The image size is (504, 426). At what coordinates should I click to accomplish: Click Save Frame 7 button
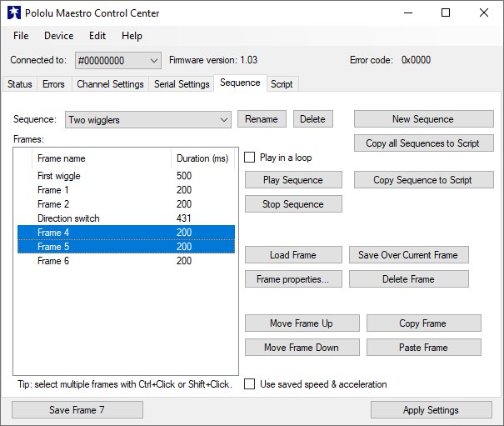(77, 409)
